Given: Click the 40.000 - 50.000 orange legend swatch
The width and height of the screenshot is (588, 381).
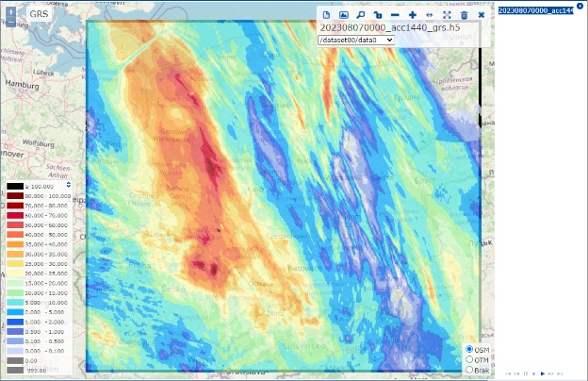Looking at the screenshot, I should (15, 235).
